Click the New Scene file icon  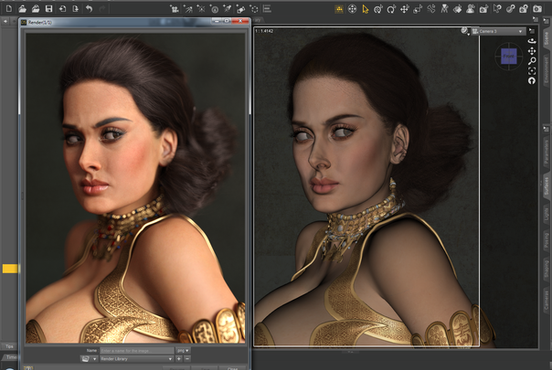pos(9,8)
